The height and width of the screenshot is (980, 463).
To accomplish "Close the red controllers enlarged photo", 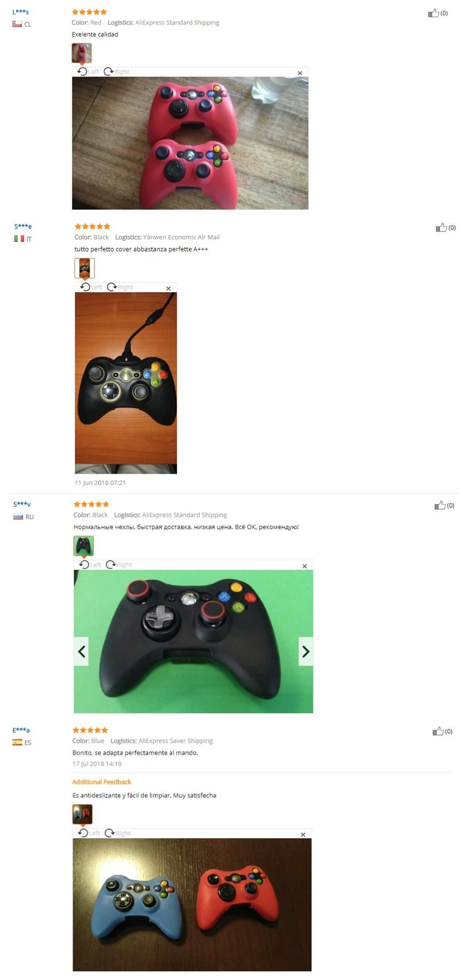I will [300, 73].
